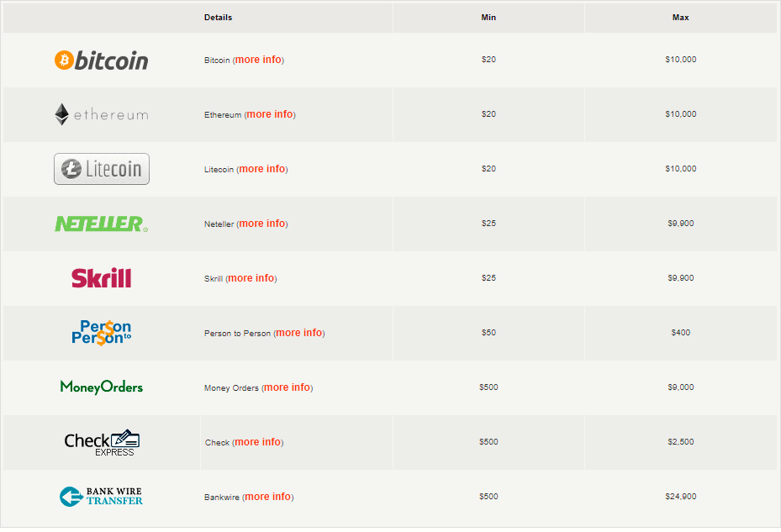Select Skrill maximum $9,900 cell
This screenshot has width=781, height=532.
pos(680,278)
